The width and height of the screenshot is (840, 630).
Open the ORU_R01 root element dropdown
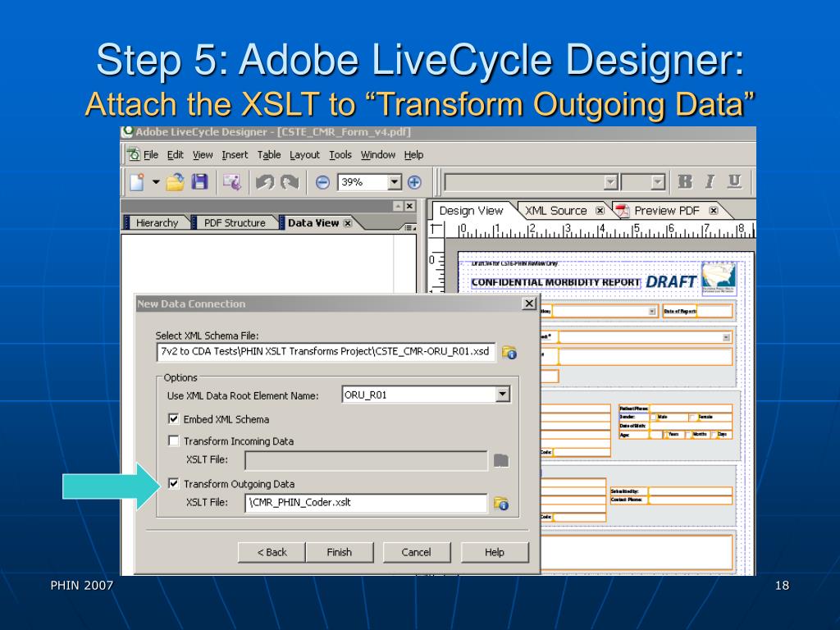pos(502,395)
